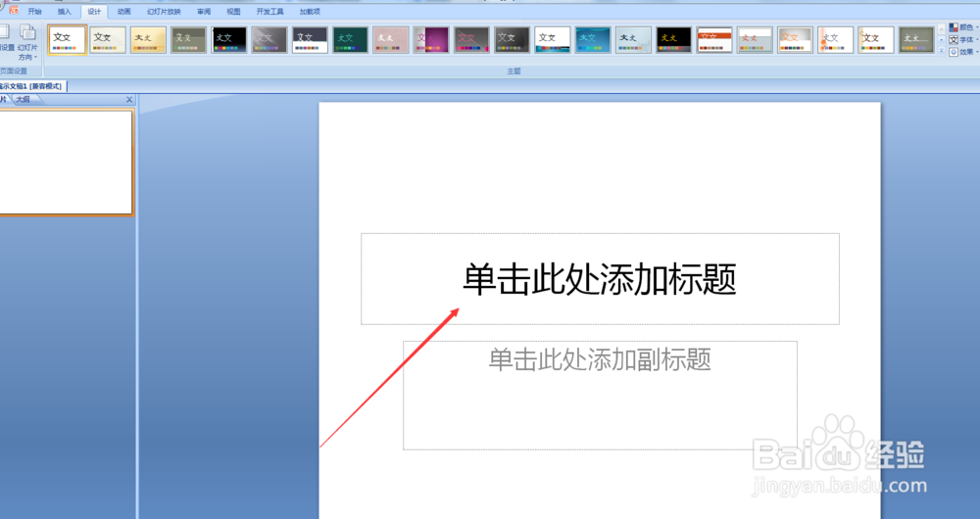980x519 pixels.
Task: Apply the dark gray theme with pink text
Action: click(x=472, y=39)
